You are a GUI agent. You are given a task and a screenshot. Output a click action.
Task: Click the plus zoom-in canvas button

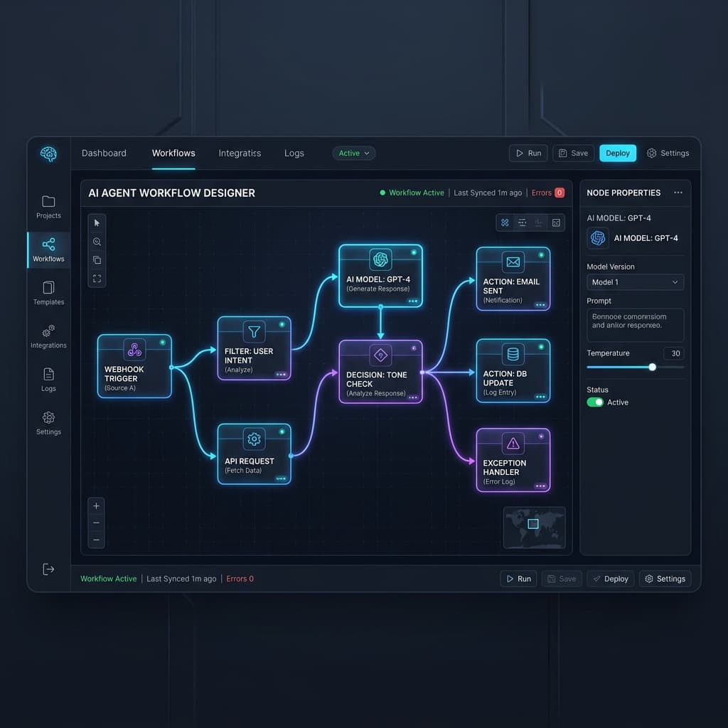coord(96,506)
